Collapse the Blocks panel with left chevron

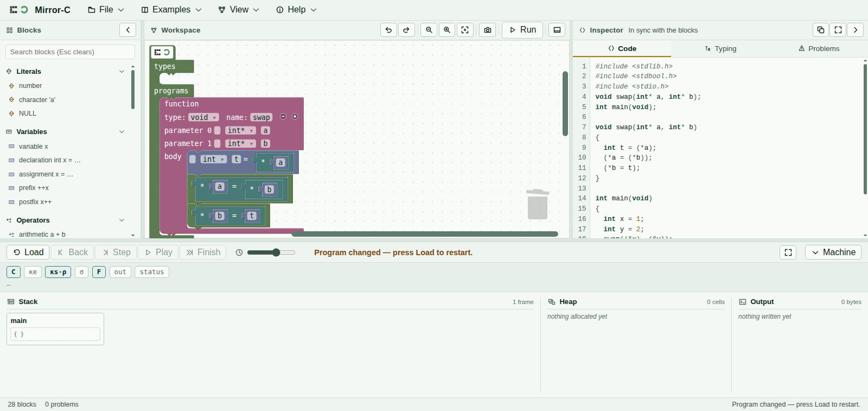point(127,30)
